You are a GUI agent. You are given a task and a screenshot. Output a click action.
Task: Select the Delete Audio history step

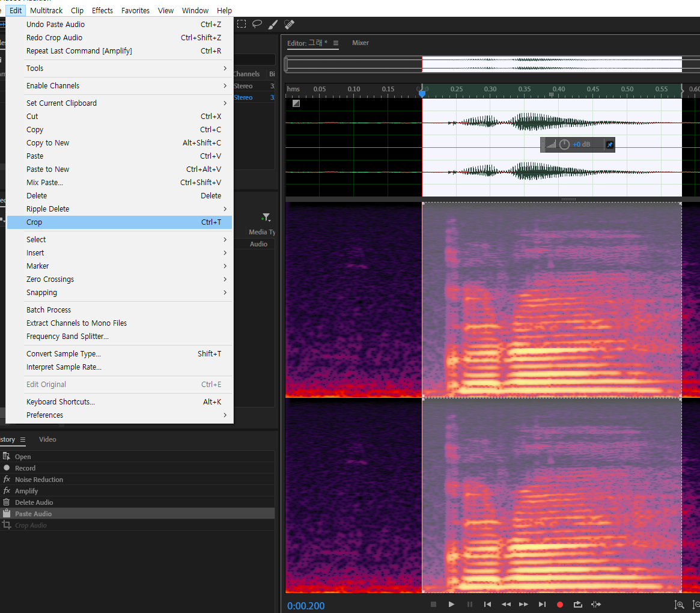pos(138,502)
